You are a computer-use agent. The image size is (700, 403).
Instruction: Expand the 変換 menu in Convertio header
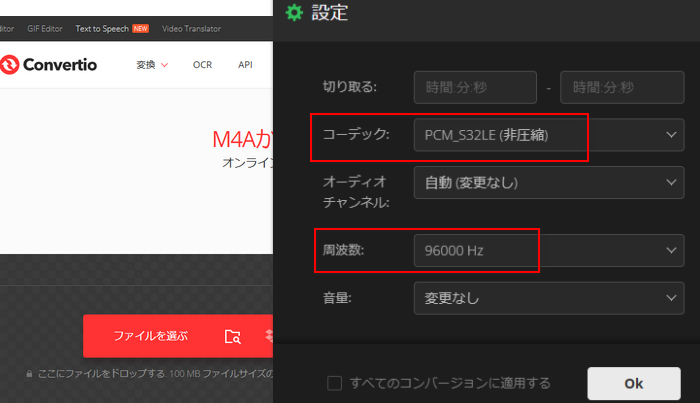[x=152, y=65]
